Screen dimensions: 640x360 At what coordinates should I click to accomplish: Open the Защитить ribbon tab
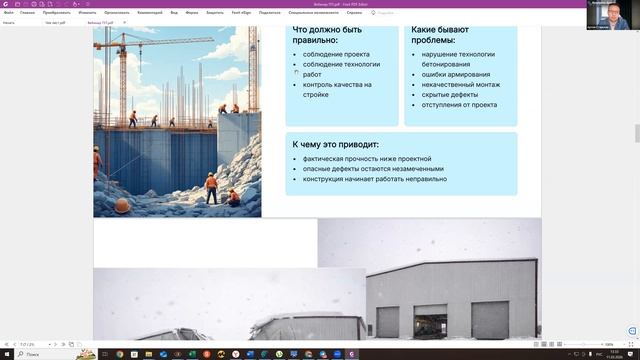click(215, 13)
